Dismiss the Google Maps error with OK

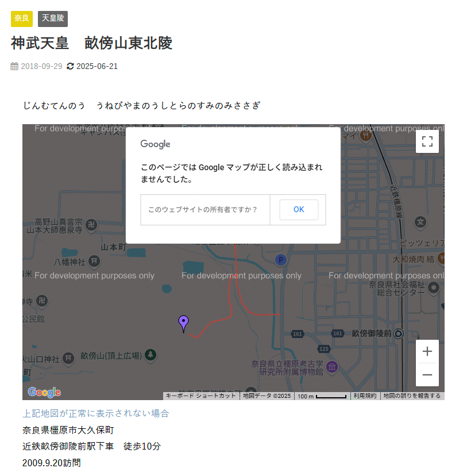299,209
